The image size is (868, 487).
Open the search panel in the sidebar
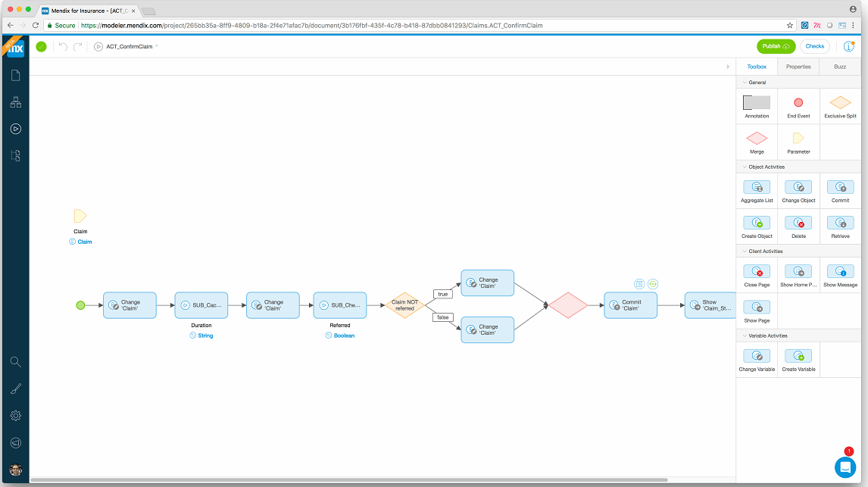tap(15, 362)
